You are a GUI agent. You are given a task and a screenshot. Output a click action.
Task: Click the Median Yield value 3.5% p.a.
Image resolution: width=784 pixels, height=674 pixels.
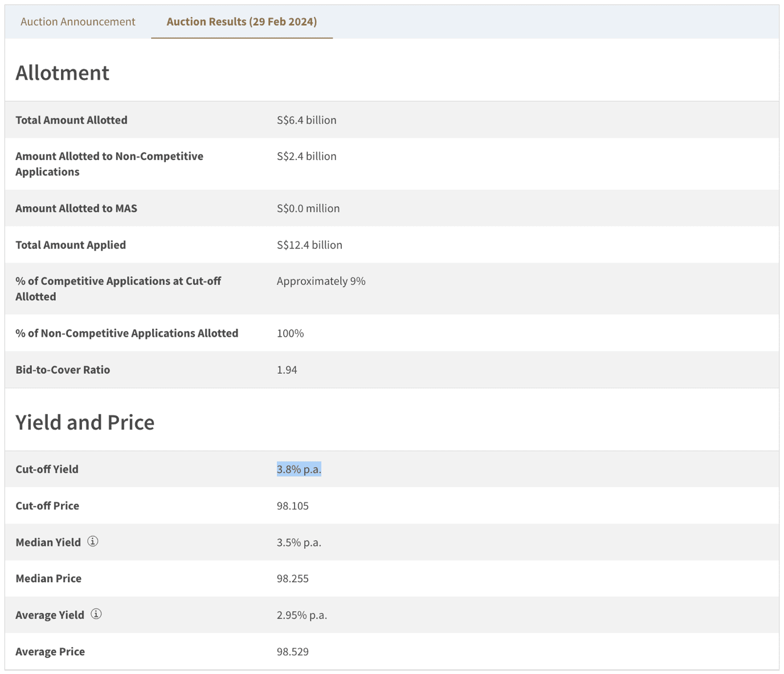(x=299, y=542)
